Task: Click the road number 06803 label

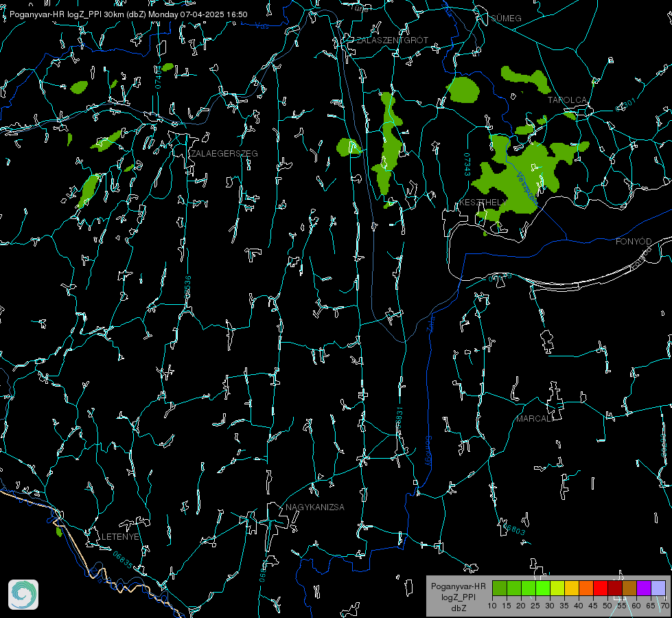Action: (514, 528)
